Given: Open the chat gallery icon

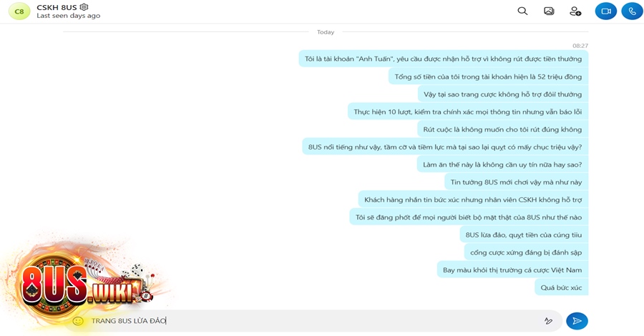Looking at the screenshot, I should point(549,11).
